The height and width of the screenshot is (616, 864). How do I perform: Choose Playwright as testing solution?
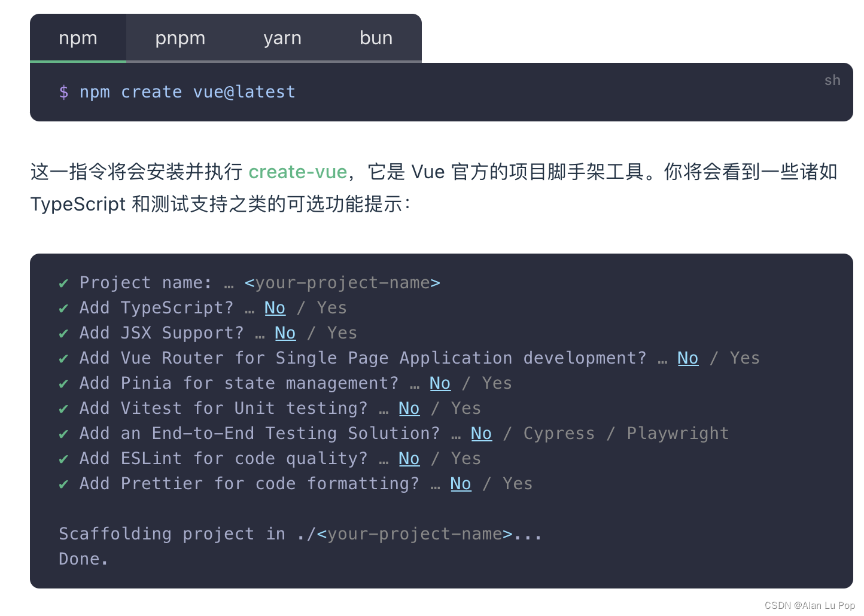(677, 432)
